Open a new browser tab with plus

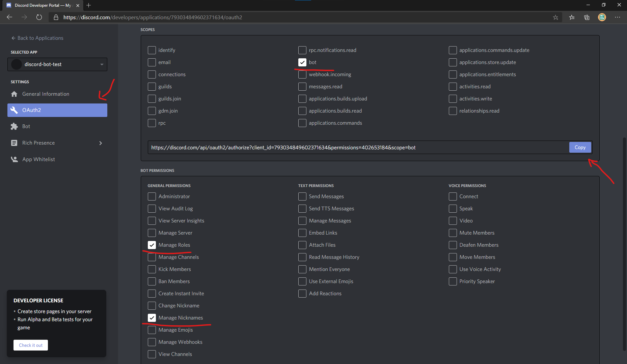[88, 5]
